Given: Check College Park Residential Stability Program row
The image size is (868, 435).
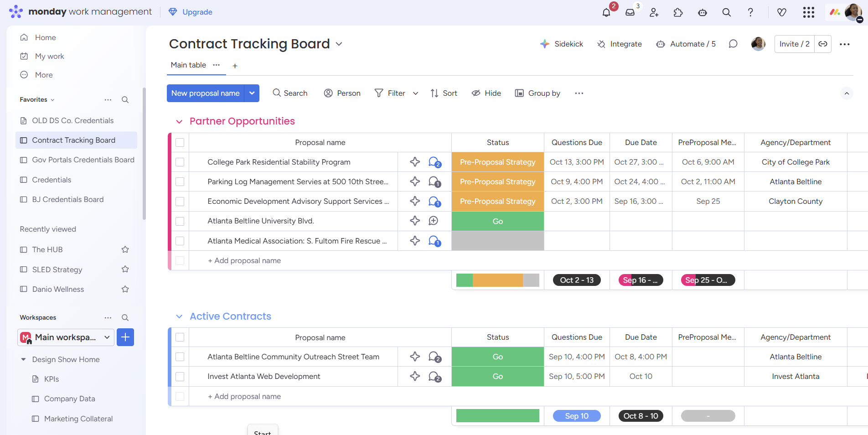Looking at the screenshot, I should [180, 162].
